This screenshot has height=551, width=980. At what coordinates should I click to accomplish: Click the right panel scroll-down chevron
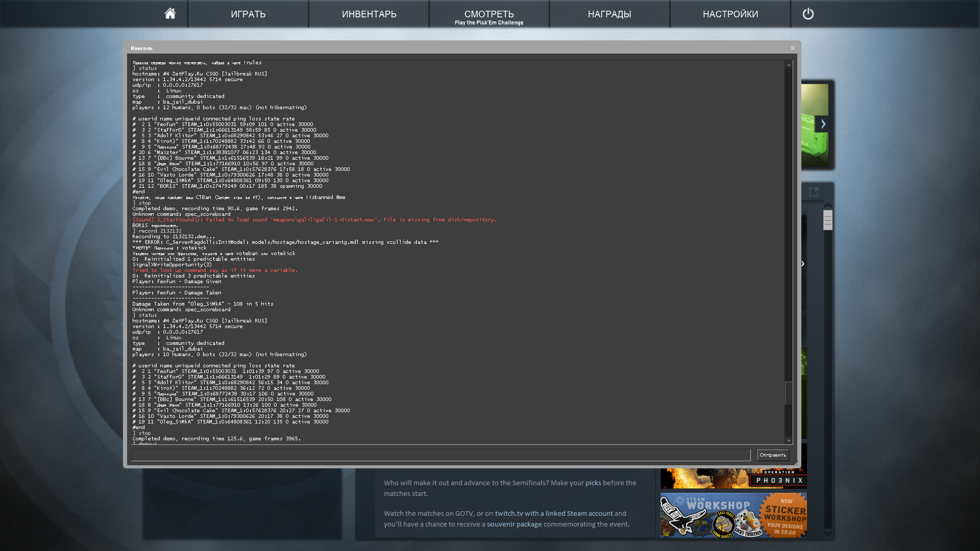[828, 533]
